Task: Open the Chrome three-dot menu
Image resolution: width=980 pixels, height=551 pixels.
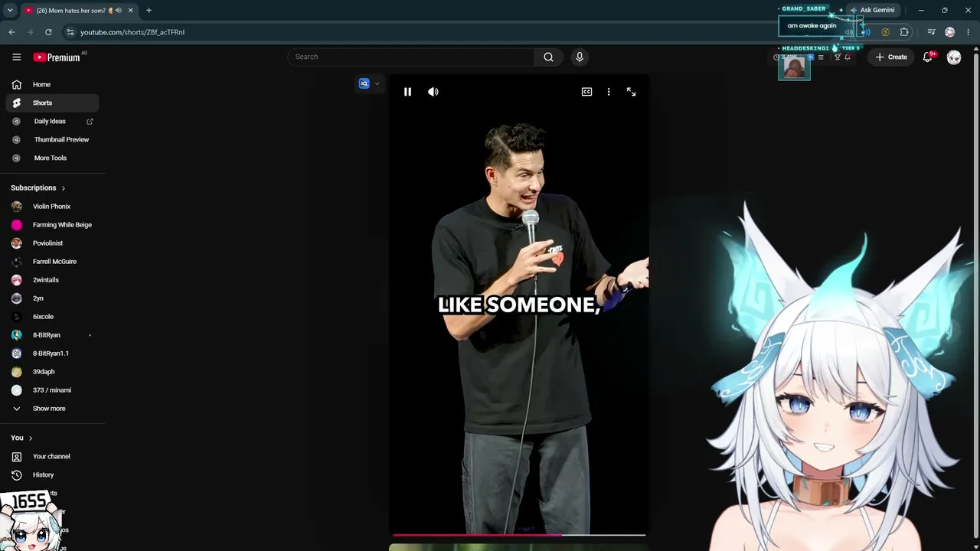Action: coord(969,32)
